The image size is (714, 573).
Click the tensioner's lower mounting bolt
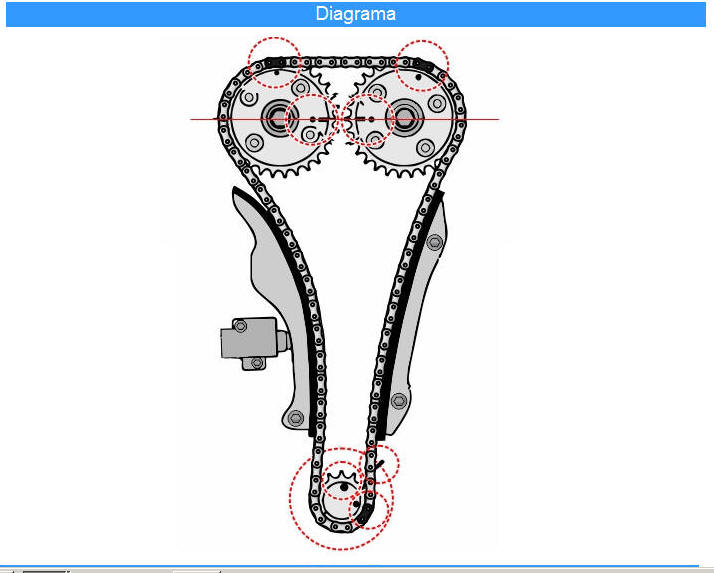point(258,362)
